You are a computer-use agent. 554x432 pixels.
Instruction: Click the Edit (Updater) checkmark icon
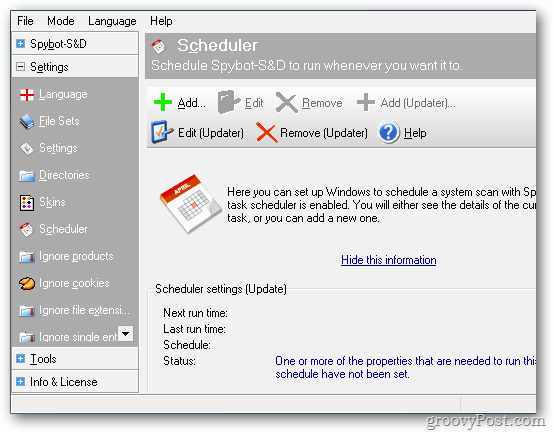coord(162,132)
